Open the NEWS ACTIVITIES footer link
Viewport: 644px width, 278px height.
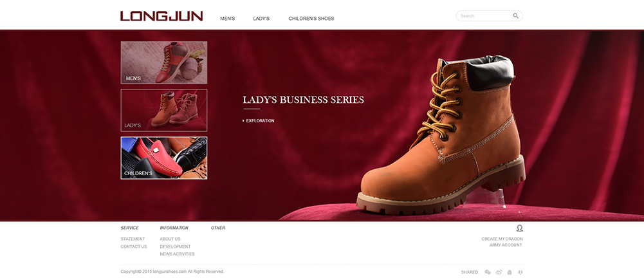coord(177,254)
